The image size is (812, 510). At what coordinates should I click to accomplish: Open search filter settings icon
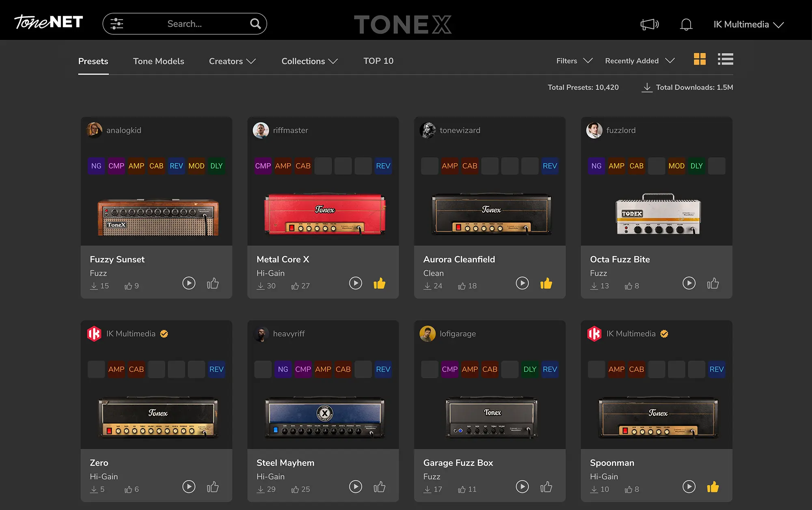coord(117,24)
